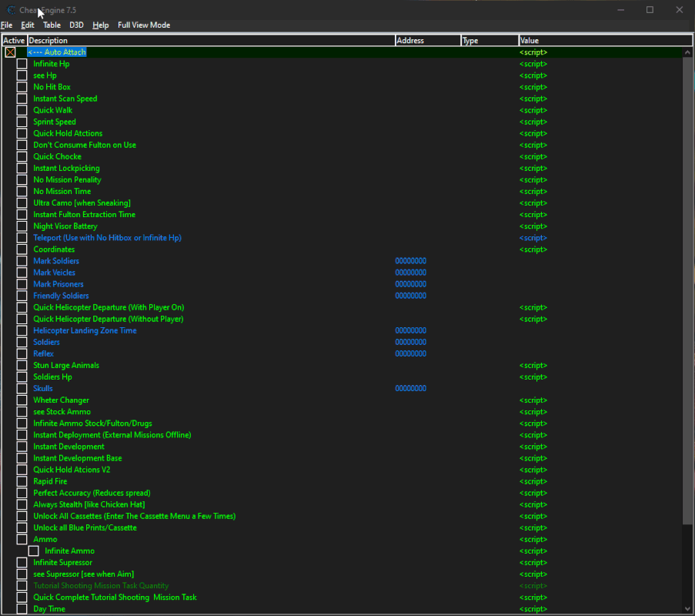Image resolution: width=695 pixels, height=616 pixels.
Task: Select Quick Helicopter Departure (With Player On)
Action: [109, 307]
